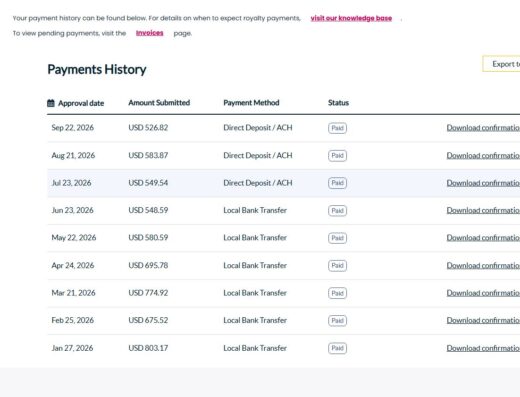This screenshot has height=397, width=520.
Task: Sort by Approval date column header
Action: tap(81, 103)
